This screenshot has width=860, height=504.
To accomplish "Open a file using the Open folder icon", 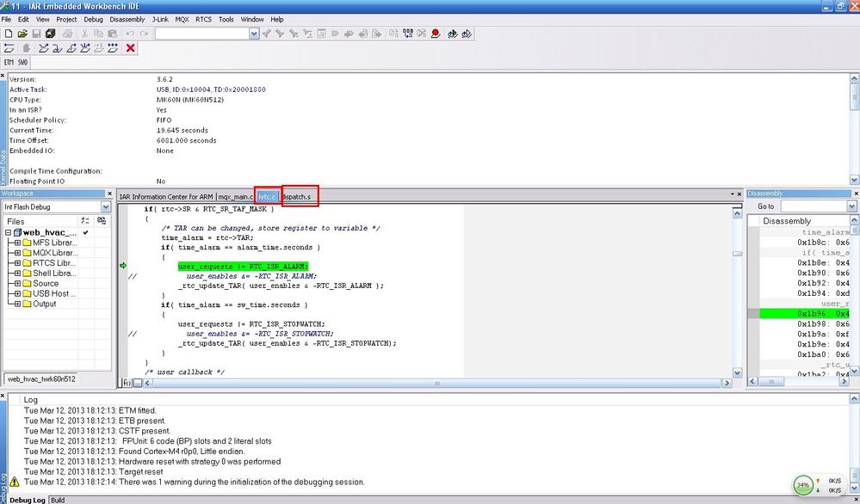I will pos(22,34).
